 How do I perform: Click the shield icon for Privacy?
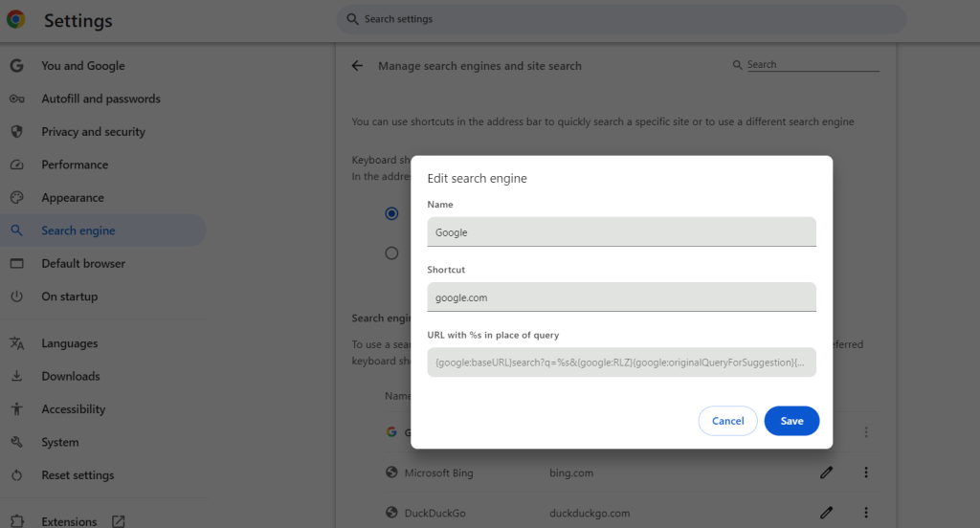tap(17, 132)
